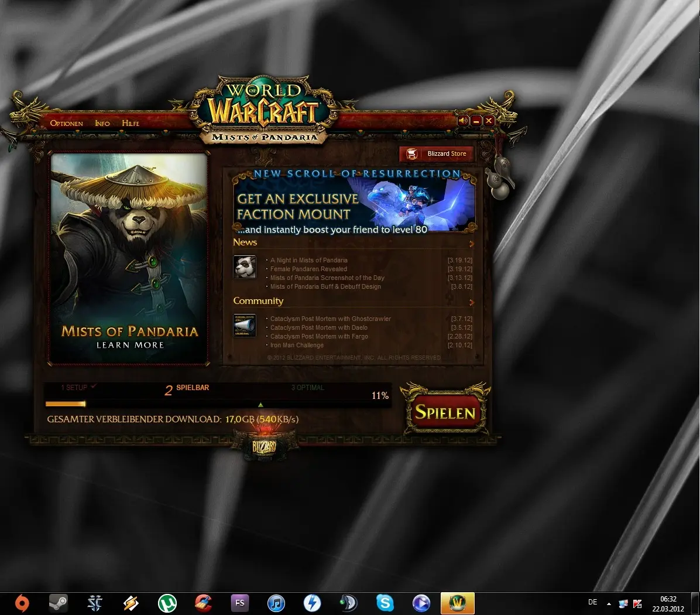Toggle launcher sound with speaker icon
Image resolution: width=700 pixels, height=615 pixels.
[x=463, y=121]
